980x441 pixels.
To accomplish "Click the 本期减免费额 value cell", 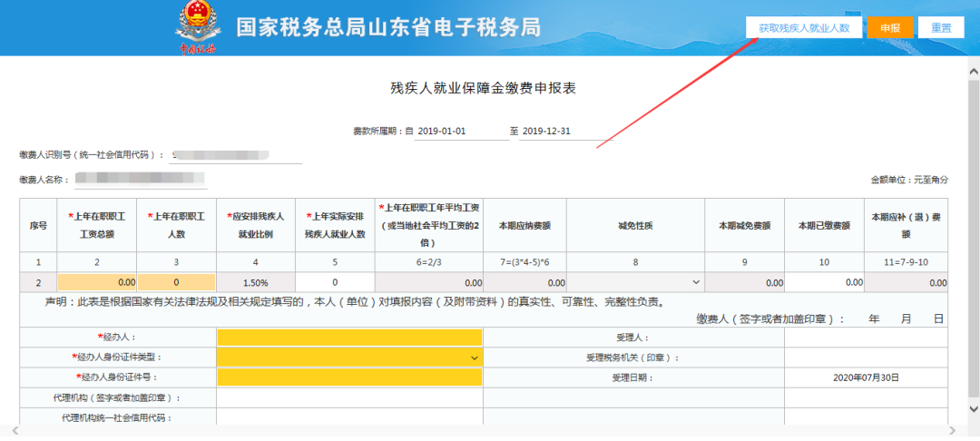I will 745,282.
